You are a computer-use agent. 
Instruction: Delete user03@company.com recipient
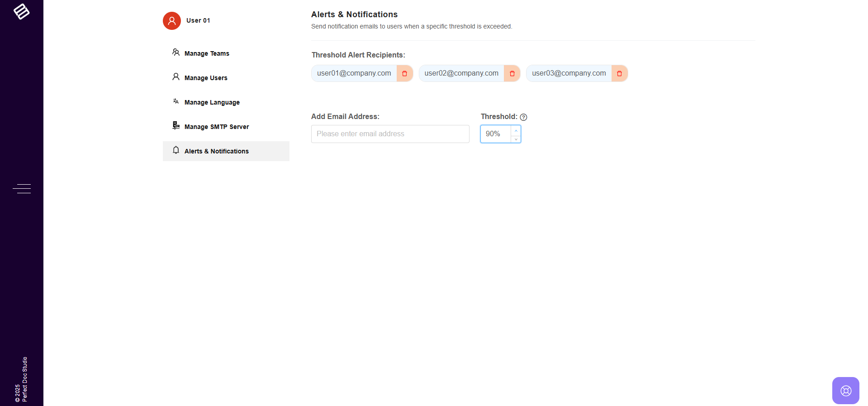coord(619,73)
